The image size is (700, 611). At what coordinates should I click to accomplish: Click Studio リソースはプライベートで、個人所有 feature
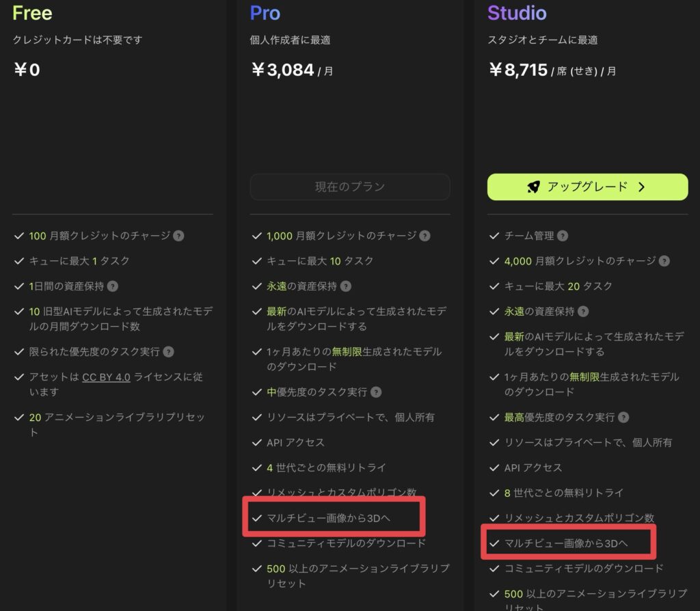(x=588, y=442)
